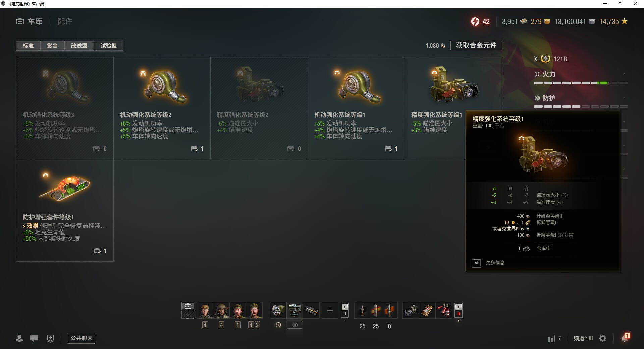The height and width of the screenshot is (349, 644).
Task: Open the 公共聊天 public chat button
Action: click(82, 338)
